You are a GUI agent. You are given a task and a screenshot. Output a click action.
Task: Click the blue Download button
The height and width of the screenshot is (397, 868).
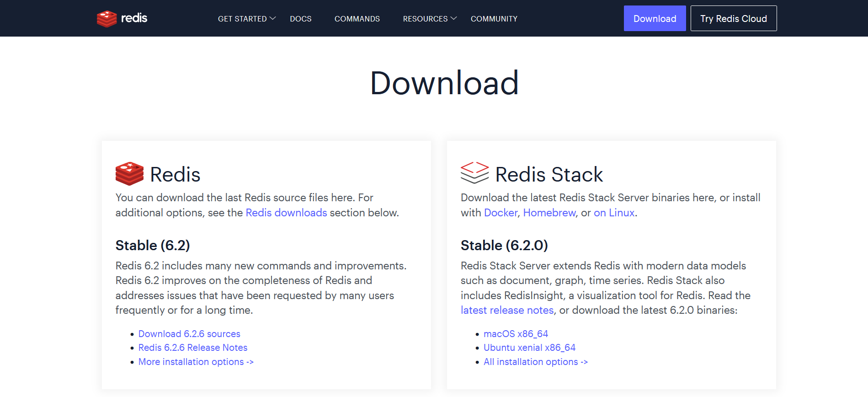click(655, 18)
